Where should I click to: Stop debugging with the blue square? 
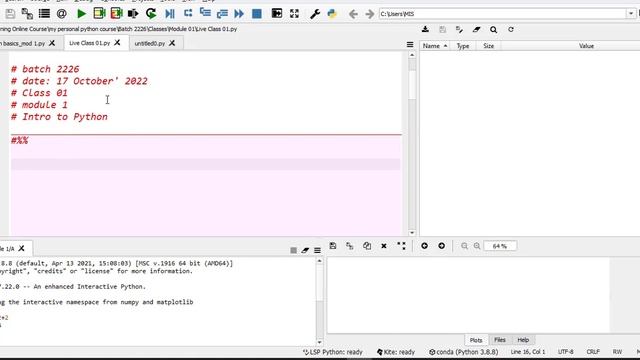point(257,14)
